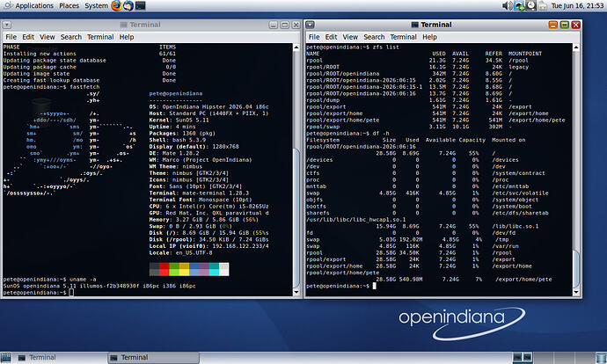607x364 pixels.
Task: Click the yellow color block in fastfetch output
Action: pyautogui.click(x=184, y=269)
